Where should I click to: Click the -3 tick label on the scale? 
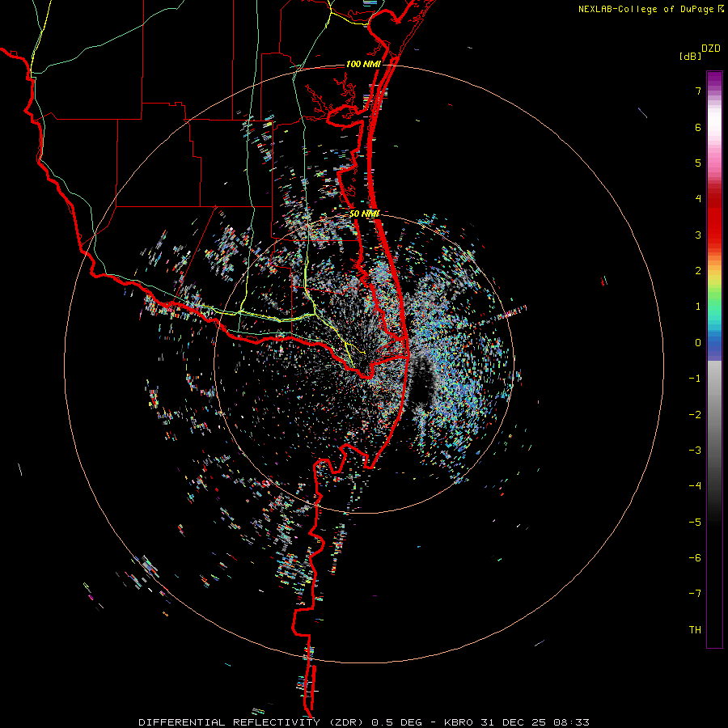(695, 451)
